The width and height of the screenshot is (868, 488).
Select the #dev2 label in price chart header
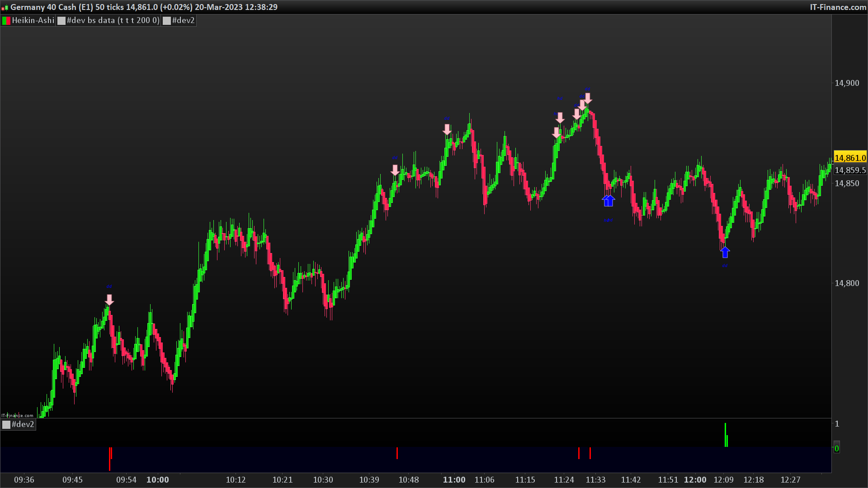click(x=183, y=21)
